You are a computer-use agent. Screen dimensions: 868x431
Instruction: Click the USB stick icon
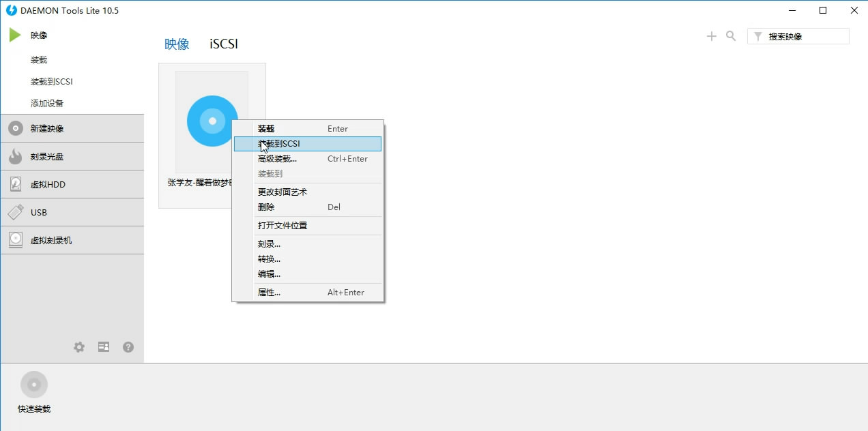16,212
